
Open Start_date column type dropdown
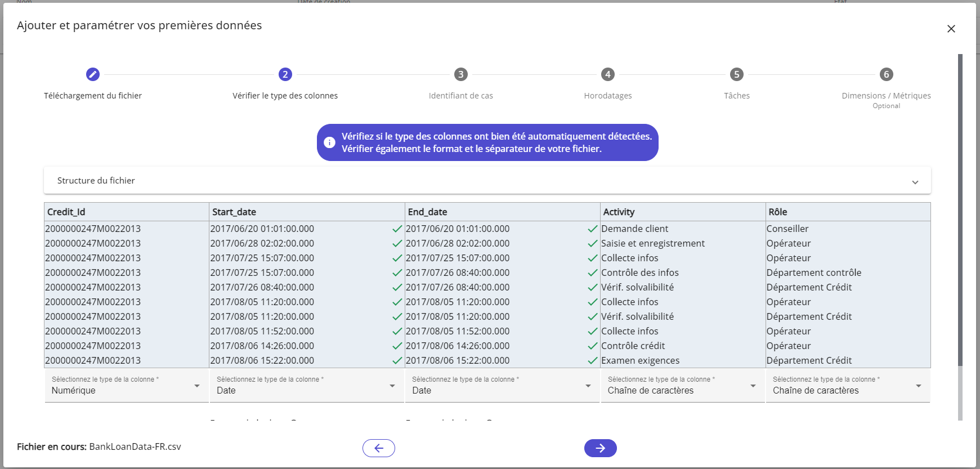(306, 386)
